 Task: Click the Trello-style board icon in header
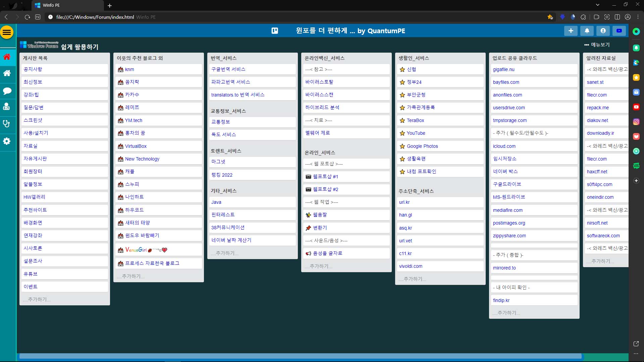click(x=275, y=31)
